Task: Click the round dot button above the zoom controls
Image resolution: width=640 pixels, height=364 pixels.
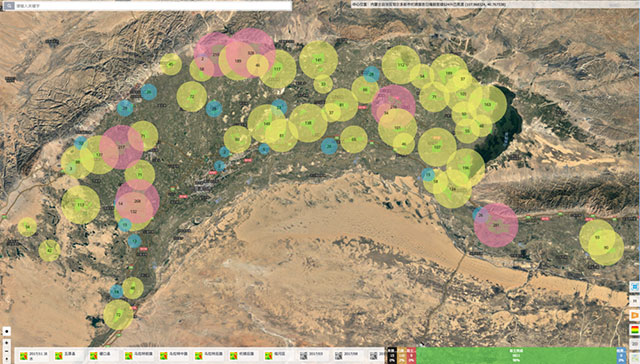Action: 7,331
